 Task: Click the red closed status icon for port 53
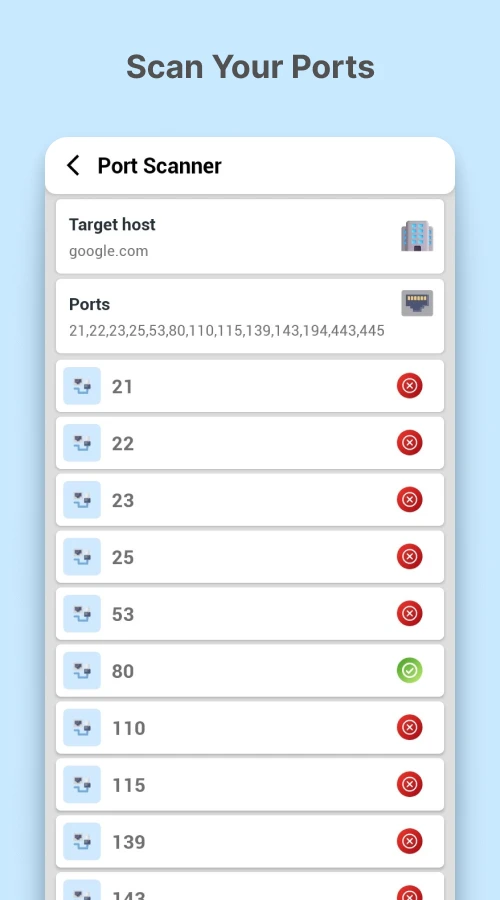(x=409, y=614)
